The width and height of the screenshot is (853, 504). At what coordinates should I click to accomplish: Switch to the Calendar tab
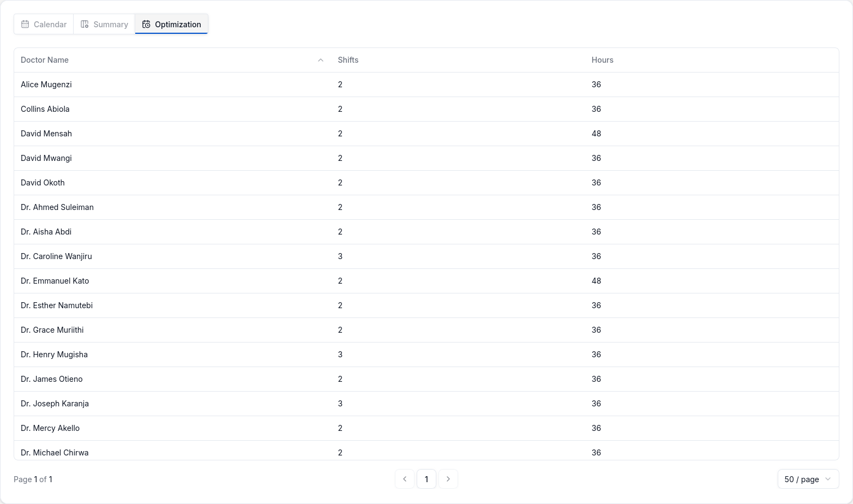click(x=44, y=24)
